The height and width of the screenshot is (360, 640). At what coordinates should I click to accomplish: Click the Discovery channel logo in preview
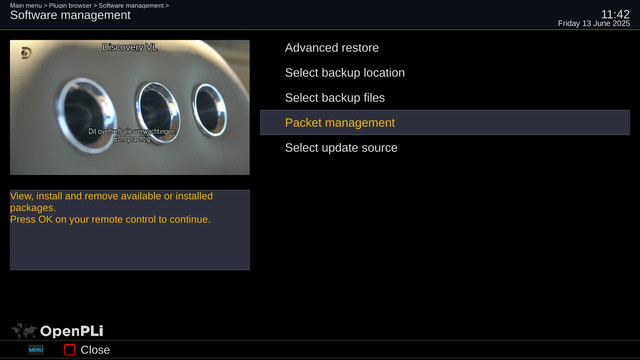[26, 53]
